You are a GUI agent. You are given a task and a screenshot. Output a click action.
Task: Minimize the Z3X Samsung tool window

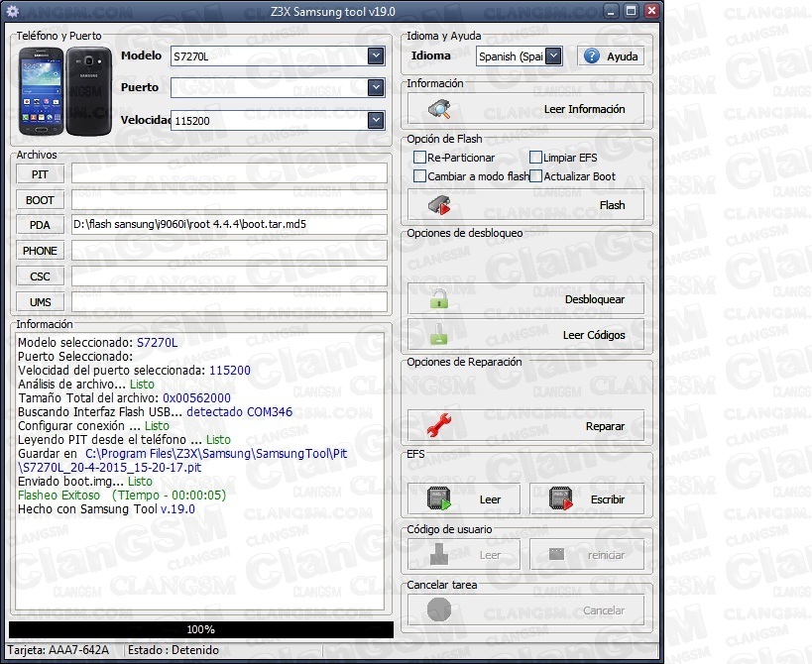[611, 11]
